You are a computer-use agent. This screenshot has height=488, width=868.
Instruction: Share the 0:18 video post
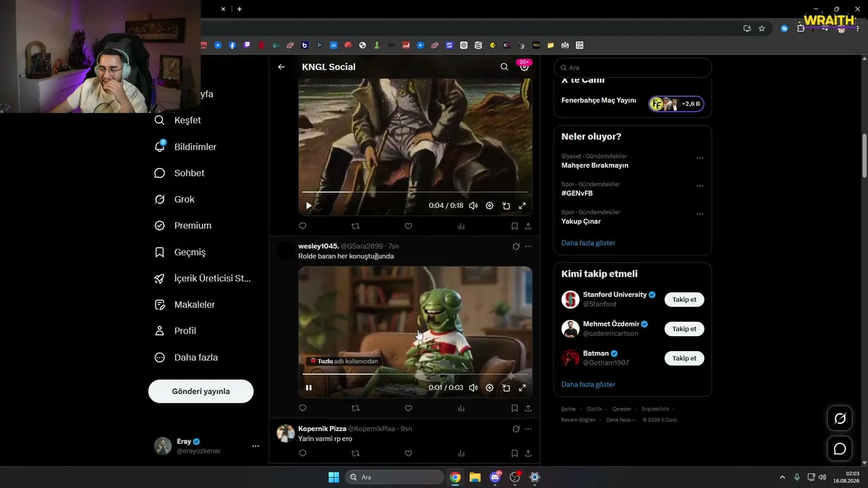[x=528, y=226]
